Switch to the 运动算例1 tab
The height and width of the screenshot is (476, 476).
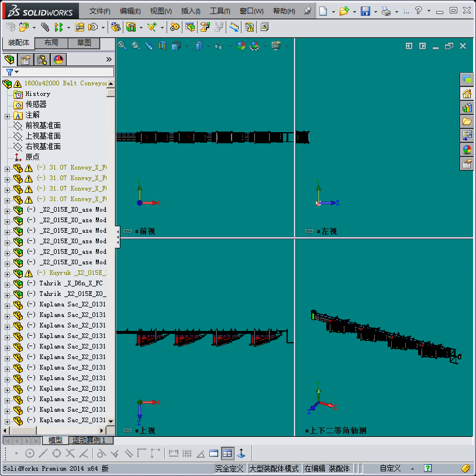[x=91, y=440]
